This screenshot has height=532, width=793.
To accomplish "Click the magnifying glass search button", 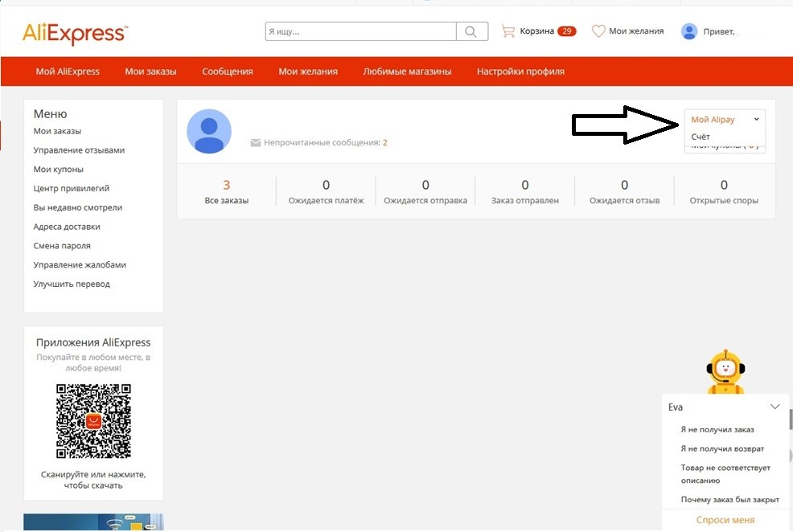I will (471, 31).
